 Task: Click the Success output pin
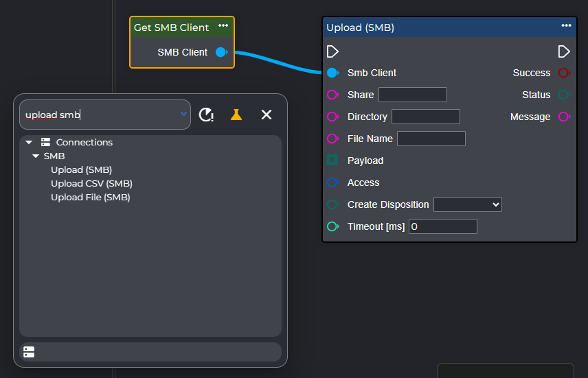[x=564, y=73]
